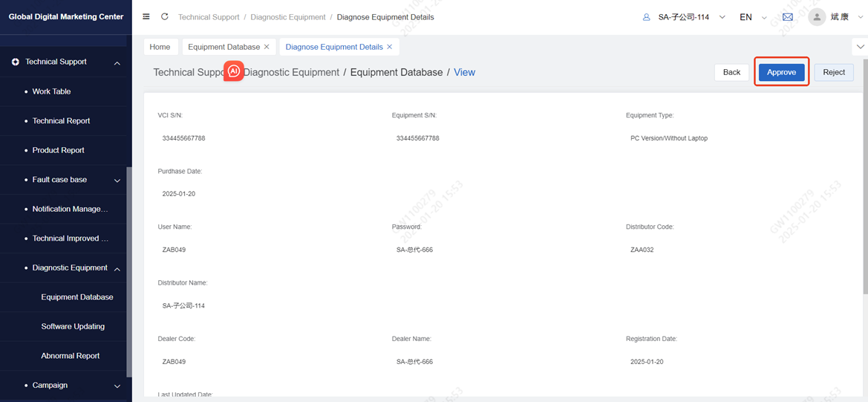Click the user avatar picture
Viewport: 868px width, 402px height.
817,17
